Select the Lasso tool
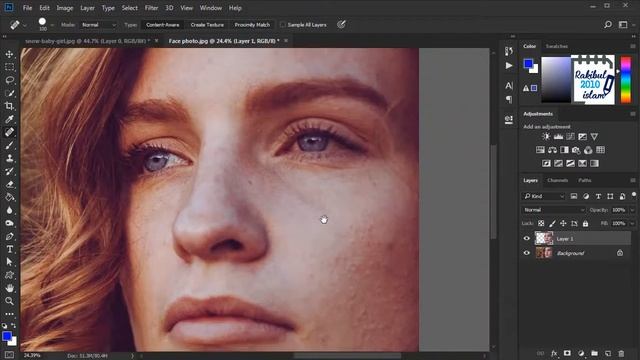Screen dimensions: 640x360 tap(9, 80)
